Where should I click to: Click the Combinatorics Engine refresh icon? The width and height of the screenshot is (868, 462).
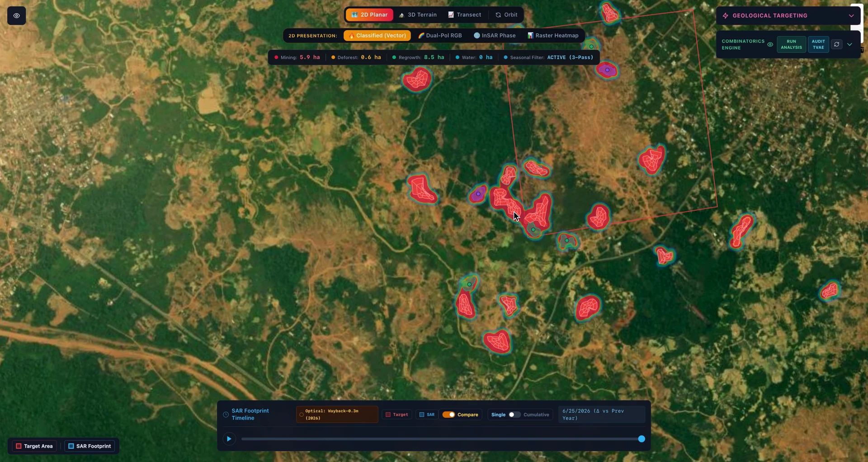tap(836, 44)
